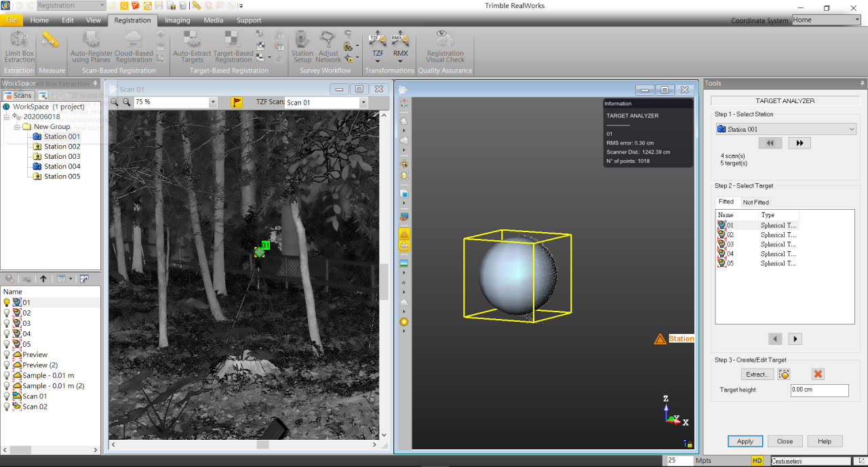868x467 pixels.
Task: Click next target arrow button
Action: coord(795,339)
